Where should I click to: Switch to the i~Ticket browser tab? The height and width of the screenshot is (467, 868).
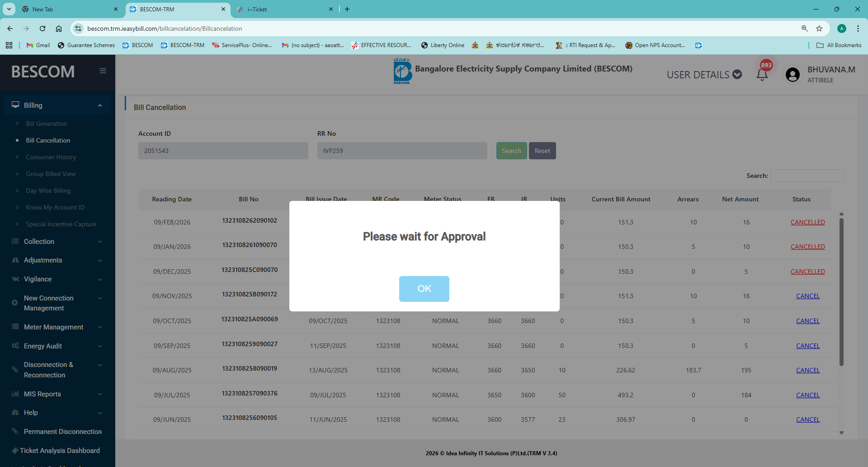[x=285, y=9]
